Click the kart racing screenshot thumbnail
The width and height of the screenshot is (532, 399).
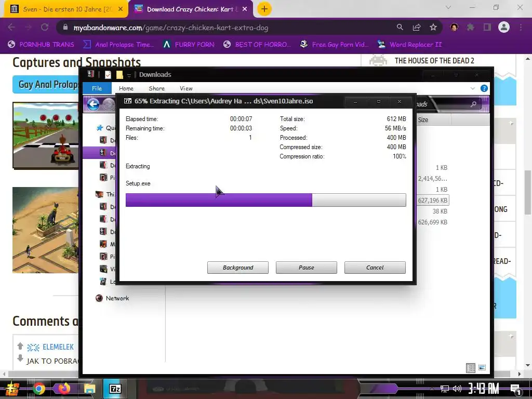46,135
